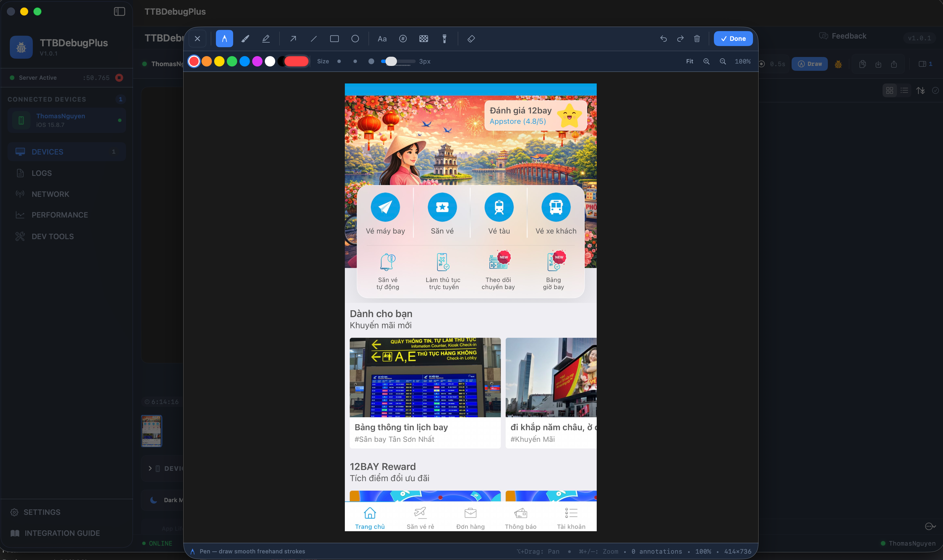The image size is (943, 560).
Task: Switch screenshots to list view
Action: [904, 90]
